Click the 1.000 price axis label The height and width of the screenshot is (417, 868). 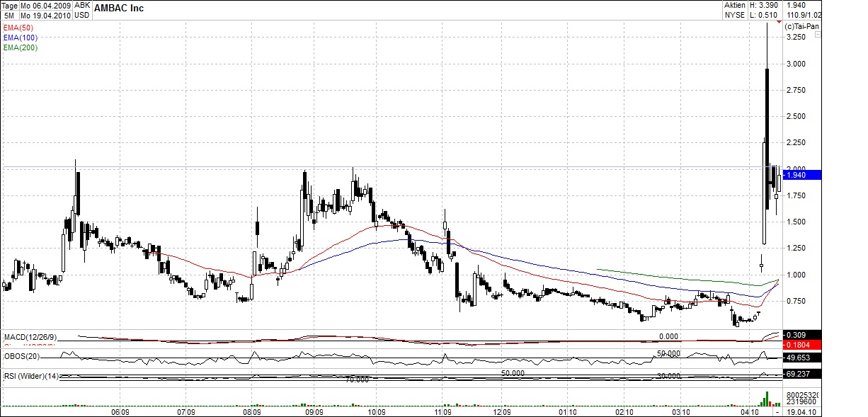point(796,275)
